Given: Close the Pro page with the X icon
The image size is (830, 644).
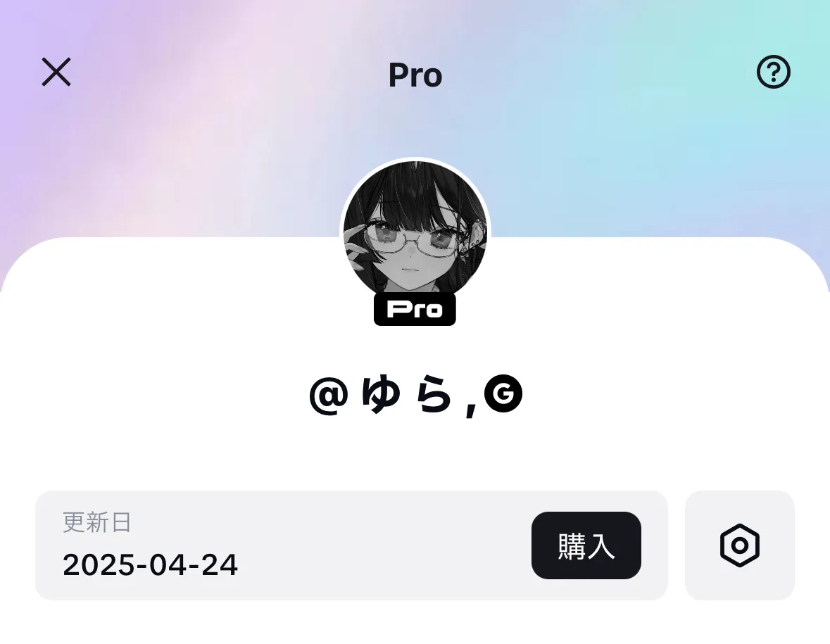Looking at the screenshot, I should coord(56,72).
